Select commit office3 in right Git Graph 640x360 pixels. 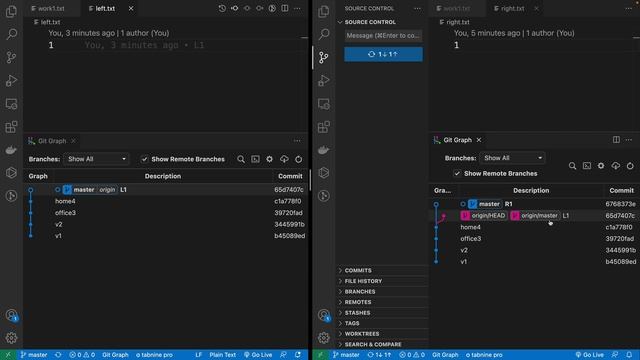click(534, 239)
